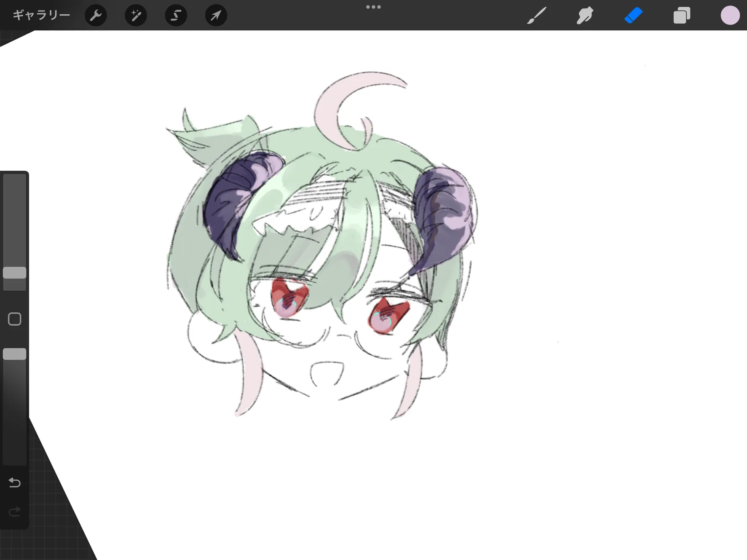Open the Layers panel

[x=682, y=16]
